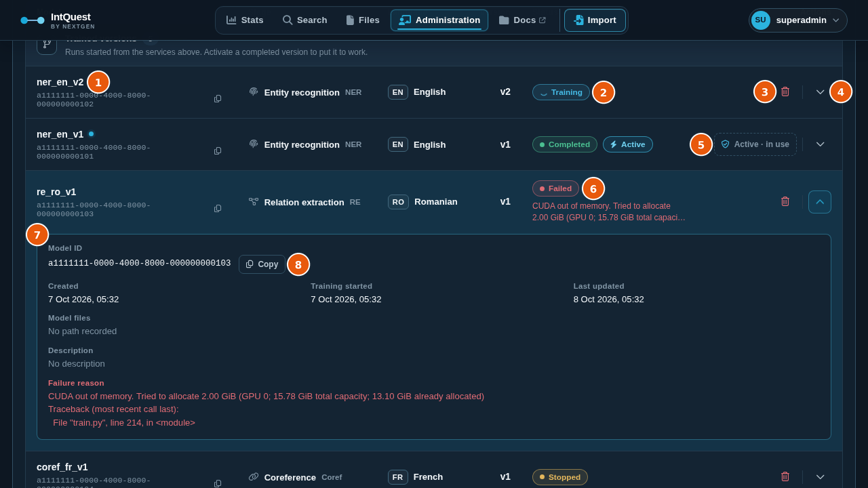Click the Coreference link icon for coref_fr_v1
Image resolution: width=868 pixels, height=488 pixels.
(254, 476)
